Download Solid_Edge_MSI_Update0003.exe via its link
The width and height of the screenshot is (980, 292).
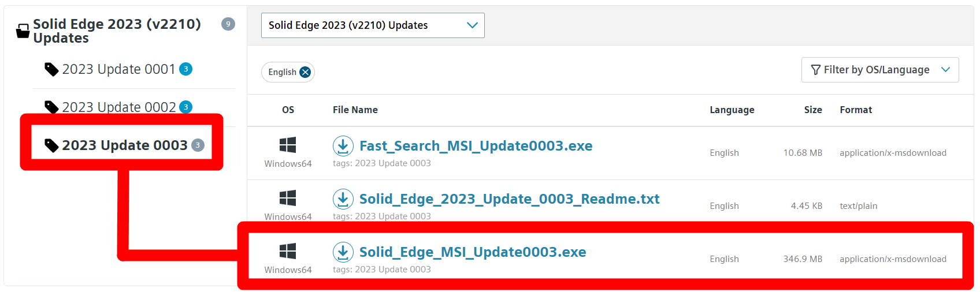(x=473, y=252)
